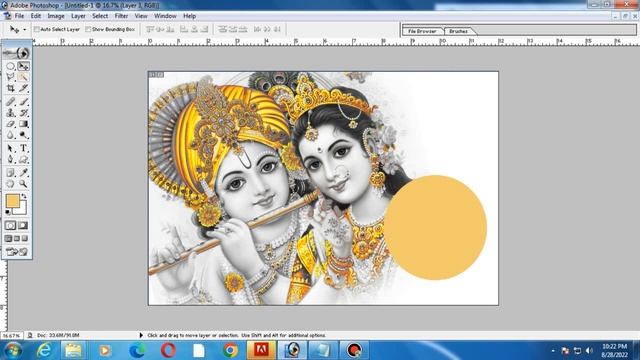
Task: Select the Path Selection arrow tool
Action: [11, 148]
